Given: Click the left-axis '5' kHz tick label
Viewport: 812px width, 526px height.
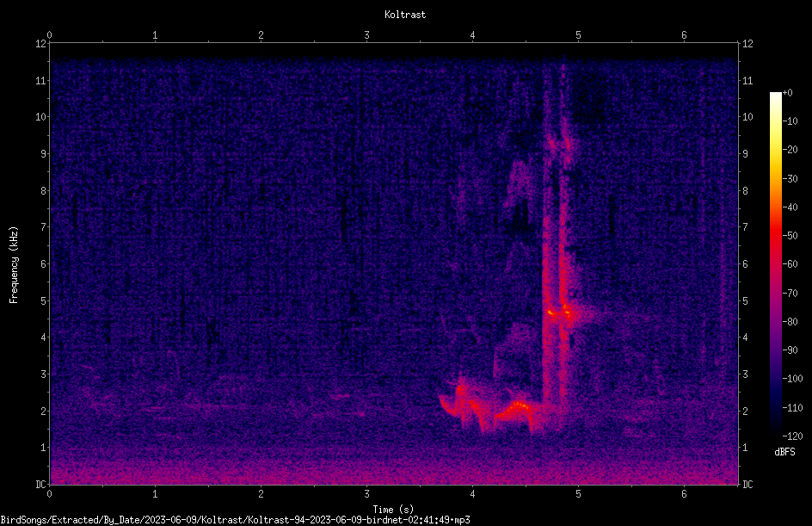Looking at the screenshot, I should coord(44,301).
